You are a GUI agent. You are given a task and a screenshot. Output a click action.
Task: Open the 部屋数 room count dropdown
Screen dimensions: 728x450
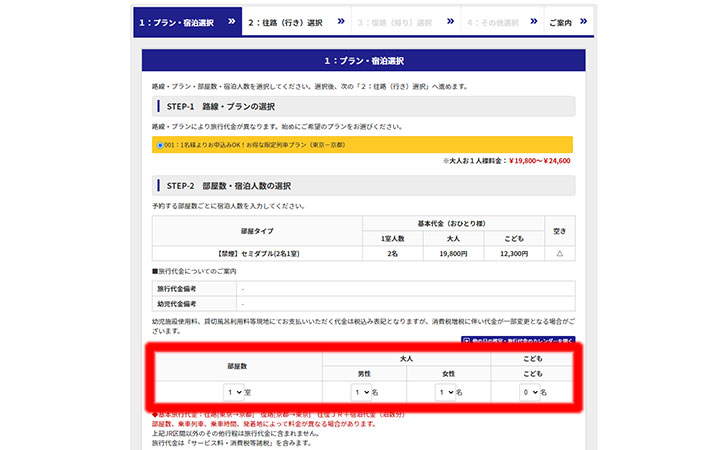pyautogui.click(x=234, y=392)
